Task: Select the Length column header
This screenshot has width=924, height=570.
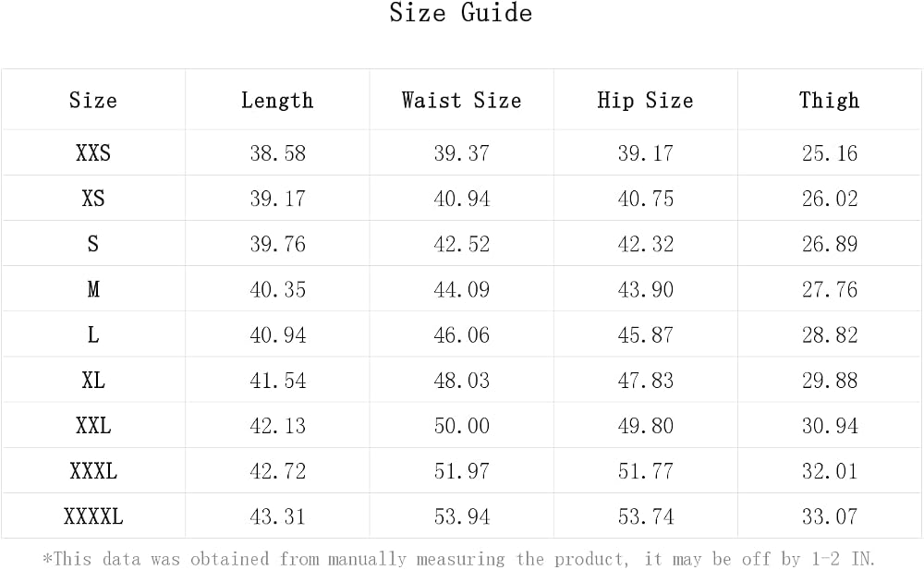Action: 277,100
